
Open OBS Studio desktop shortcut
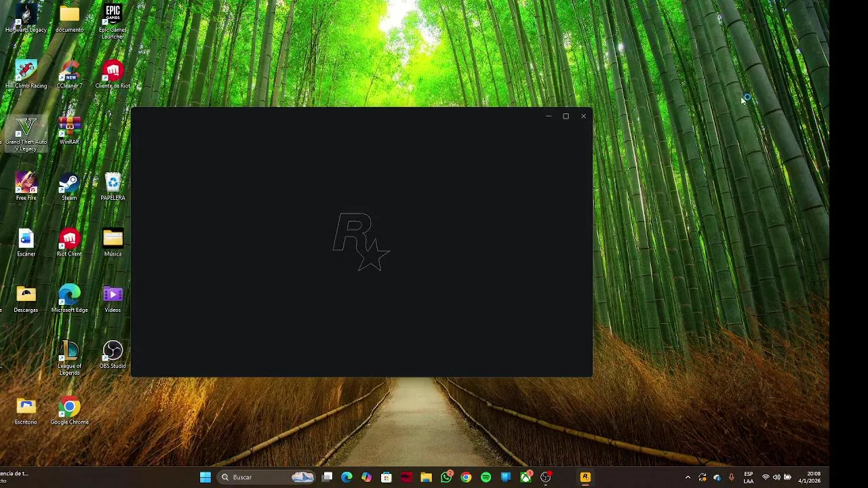(113, 354)
